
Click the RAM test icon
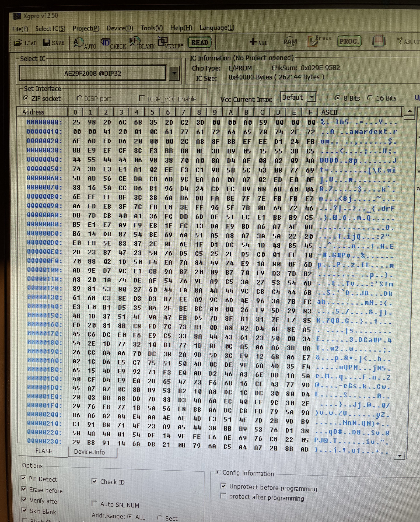tap(290, 42)
